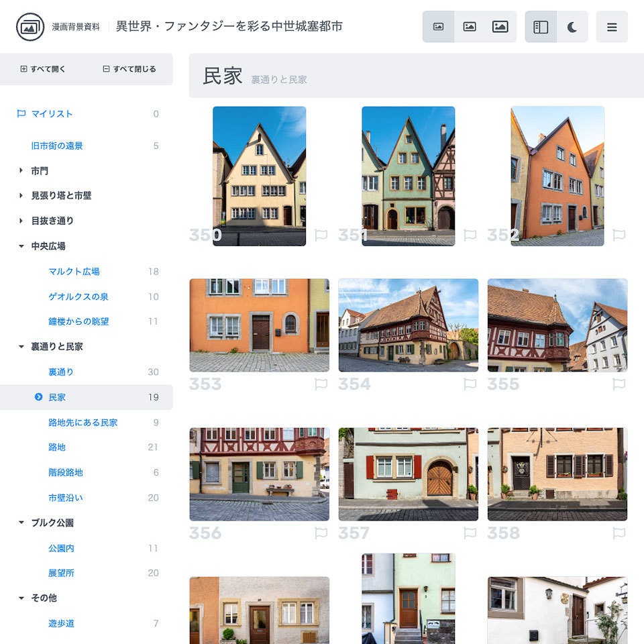Image resolution: width=644 pixels, height=644 pixels.
Task: Enable dark mode with the moon icon
Action: pyautogui.click(x=574, y=26)
